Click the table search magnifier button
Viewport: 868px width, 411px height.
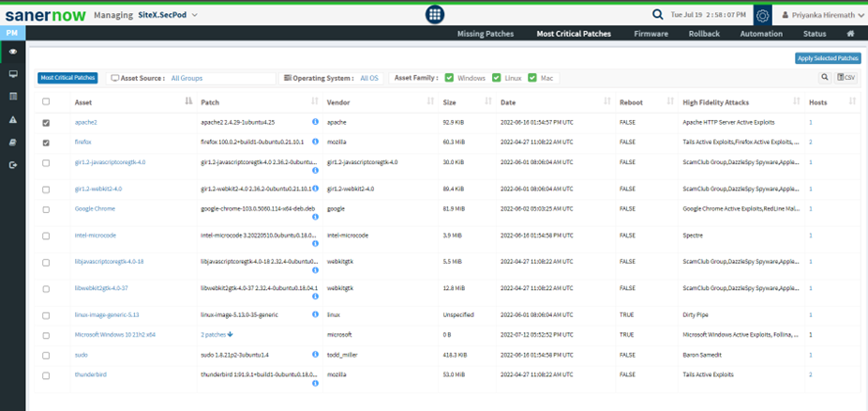(824, 78)
